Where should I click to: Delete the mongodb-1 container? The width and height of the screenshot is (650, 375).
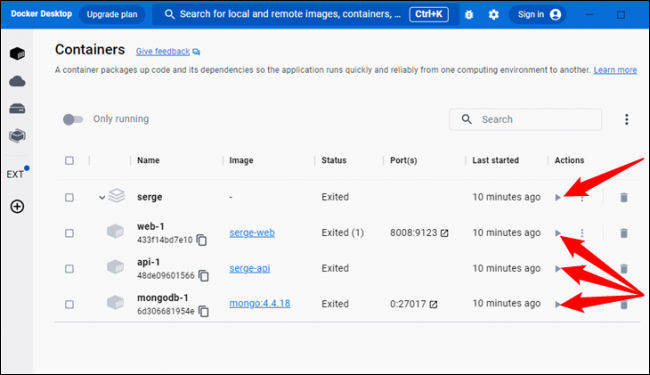(x=623, y=305)
